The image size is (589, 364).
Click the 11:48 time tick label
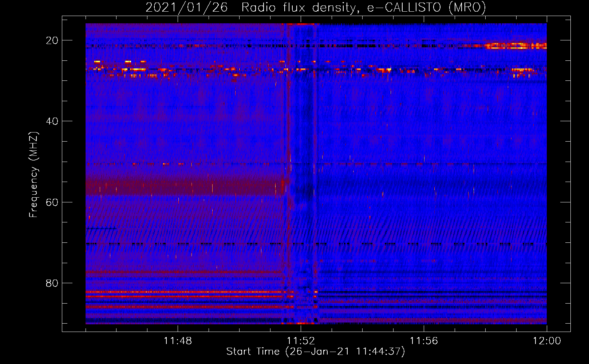(x=178, y=341)
